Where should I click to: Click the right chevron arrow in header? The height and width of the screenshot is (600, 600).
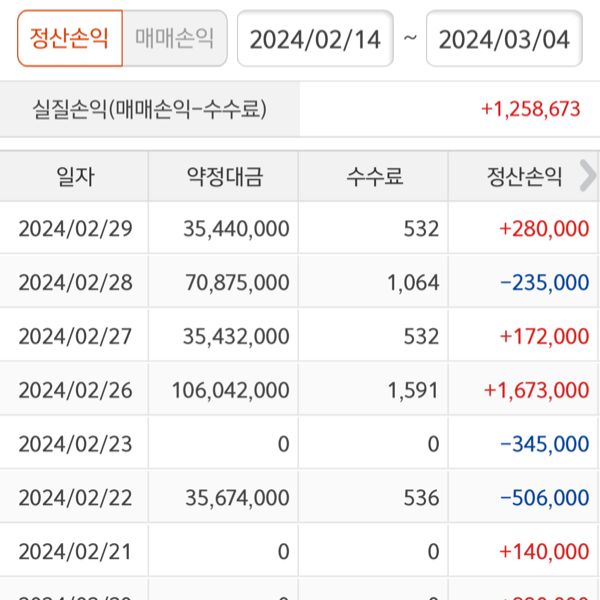tap(587, 176)
